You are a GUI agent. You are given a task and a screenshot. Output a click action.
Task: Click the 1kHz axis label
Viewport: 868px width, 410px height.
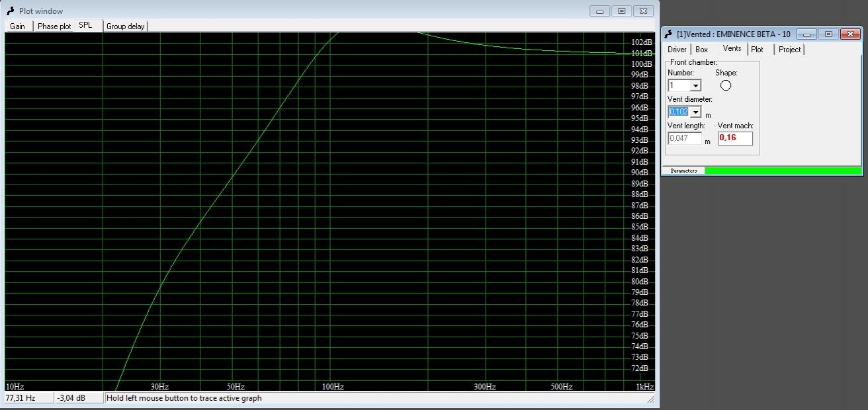pos(644,387)
